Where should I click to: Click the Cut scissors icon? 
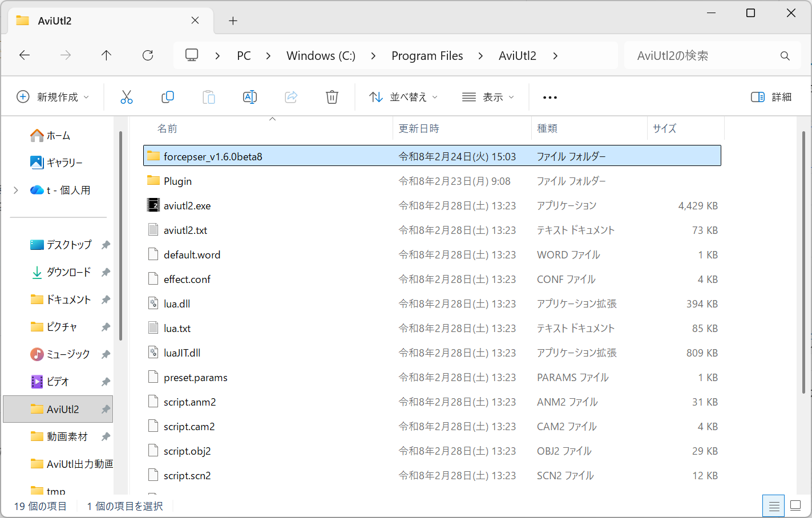tap(127, 97)
